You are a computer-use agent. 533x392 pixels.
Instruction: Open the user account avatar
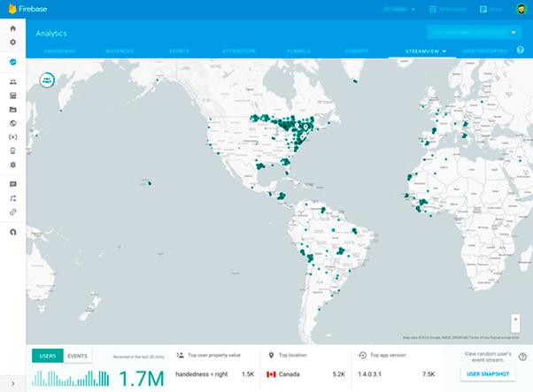click(521, 9)
